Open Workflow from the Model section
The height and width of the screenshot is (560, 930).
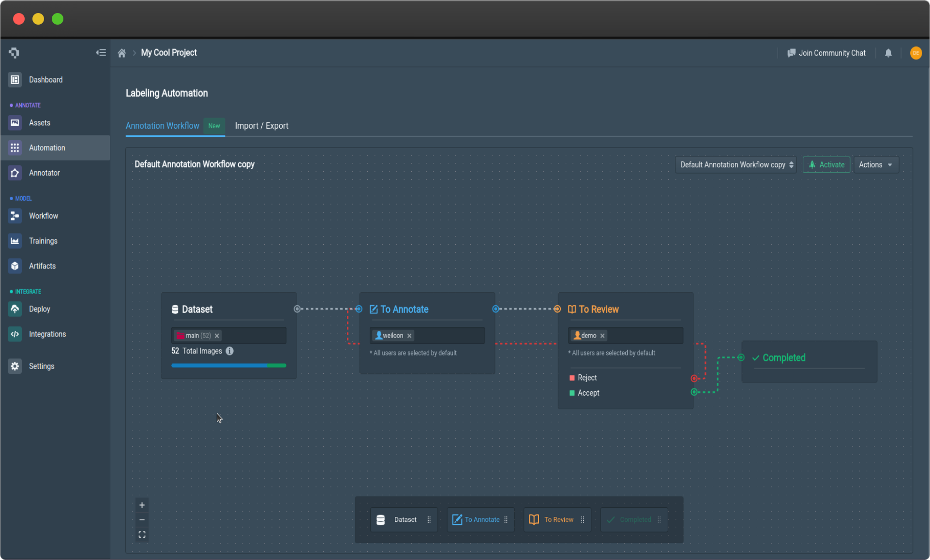tap(15, 216)
